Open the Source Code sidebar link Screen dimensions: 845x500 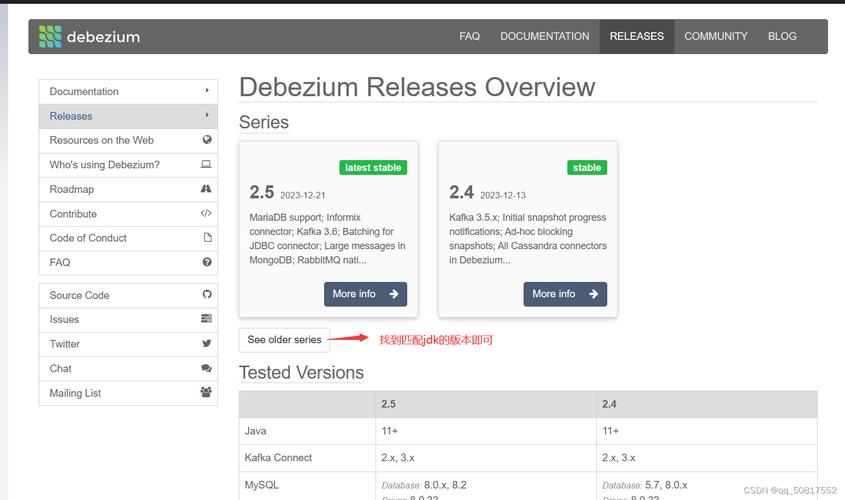[x=128, y=295]
